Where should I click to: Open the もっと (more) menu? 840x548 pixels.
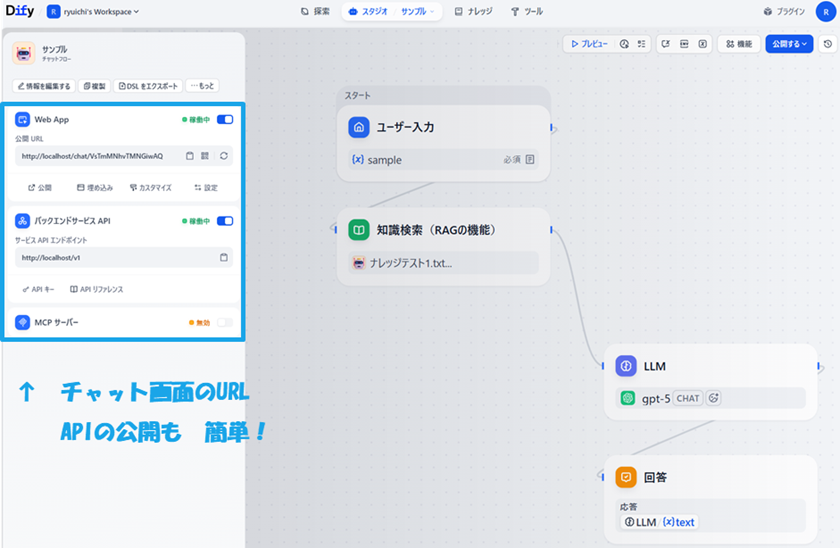[x=202, y=86]
